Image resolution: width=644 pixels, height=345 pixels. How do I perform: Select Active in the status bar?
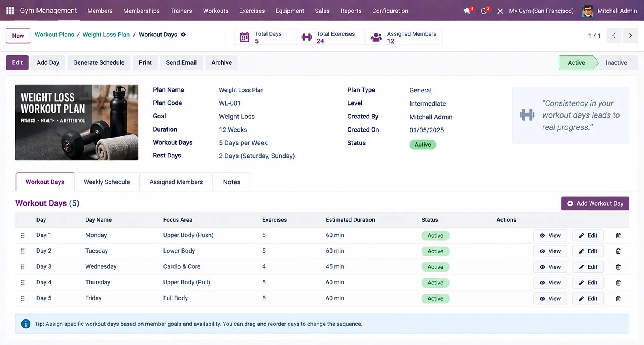point(576,63)
